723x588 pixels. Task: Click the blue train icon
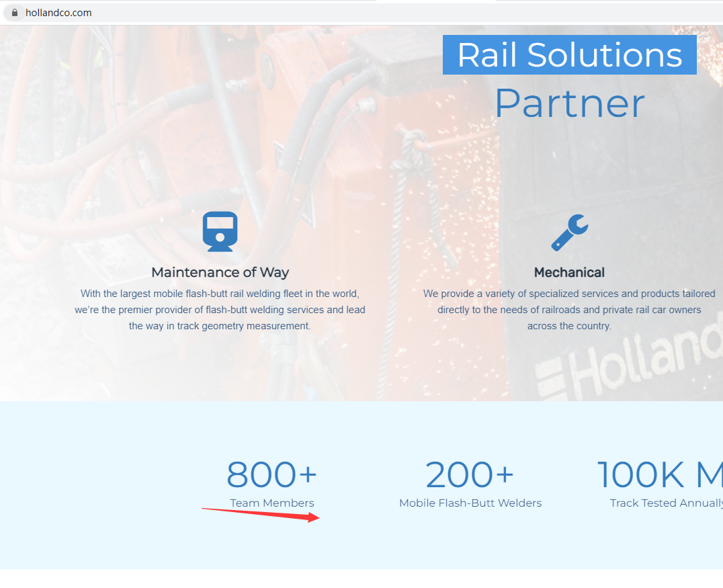tap(220, 232)
